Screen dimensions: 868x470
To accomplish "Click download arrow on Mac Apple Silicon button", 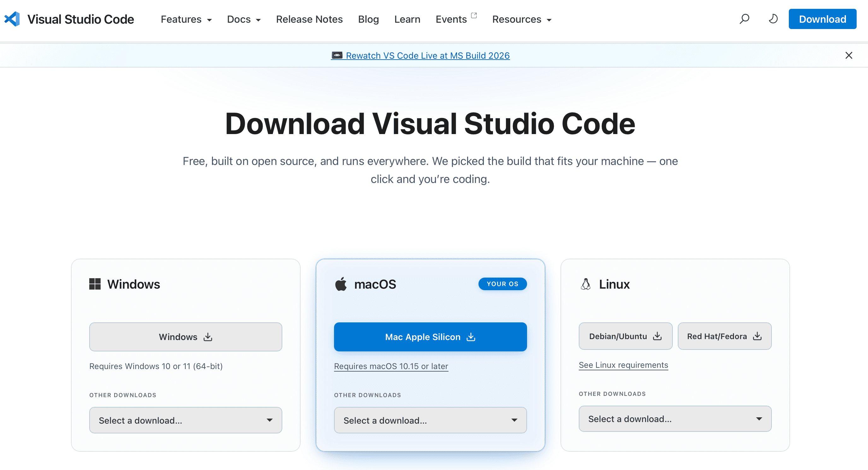I will click(471, 337).
